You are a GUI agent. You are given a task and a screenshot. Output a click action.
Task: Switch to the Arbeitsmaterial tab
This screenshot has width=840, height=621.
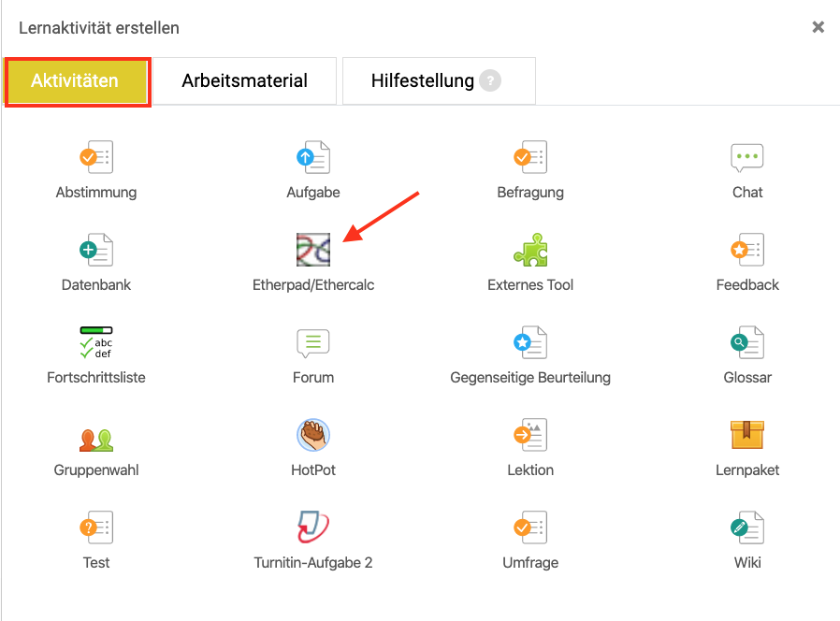(x=244, y=81)
